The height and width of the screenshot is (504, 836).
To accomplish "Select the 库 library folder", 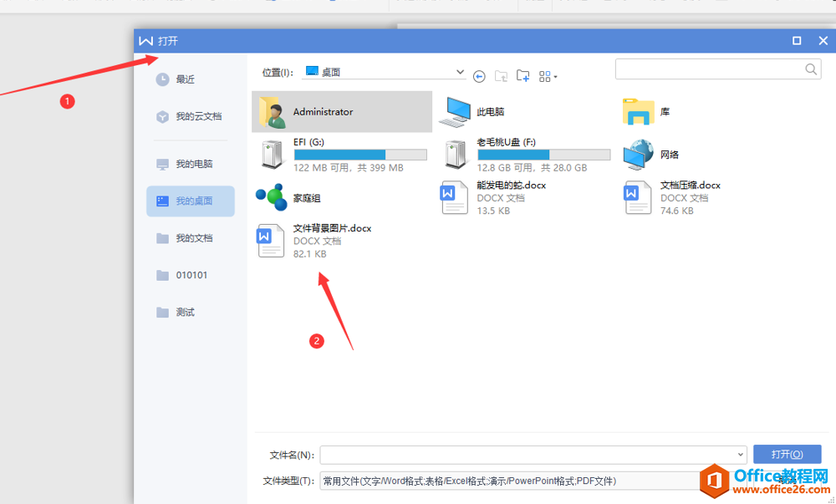I will pos(646,112).
